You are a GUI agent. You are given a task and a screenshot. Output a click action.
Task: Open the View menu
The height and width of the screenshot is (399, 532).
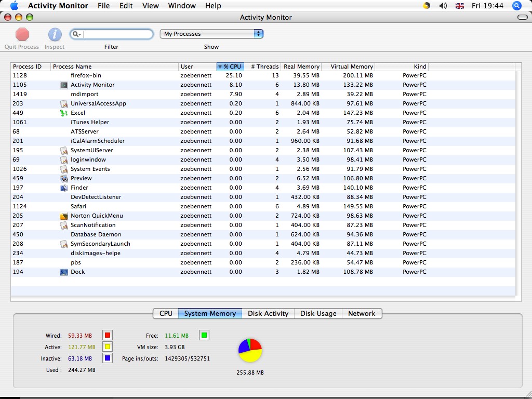pyautogui.click(x=150, y=5)
